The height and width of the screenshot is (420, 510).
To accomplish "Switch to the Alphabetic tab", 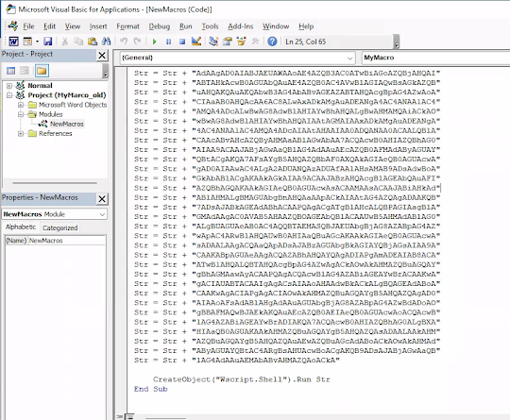I will [21, 227].
